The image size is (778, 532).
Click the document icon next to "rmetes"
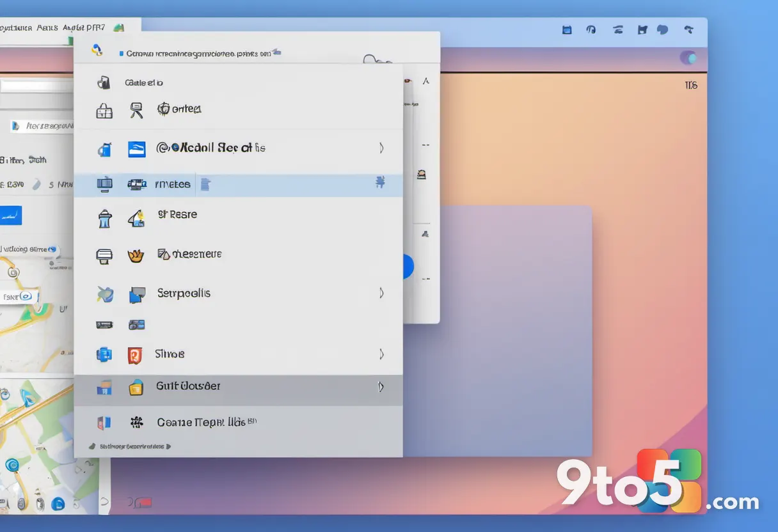click(205, 185)
